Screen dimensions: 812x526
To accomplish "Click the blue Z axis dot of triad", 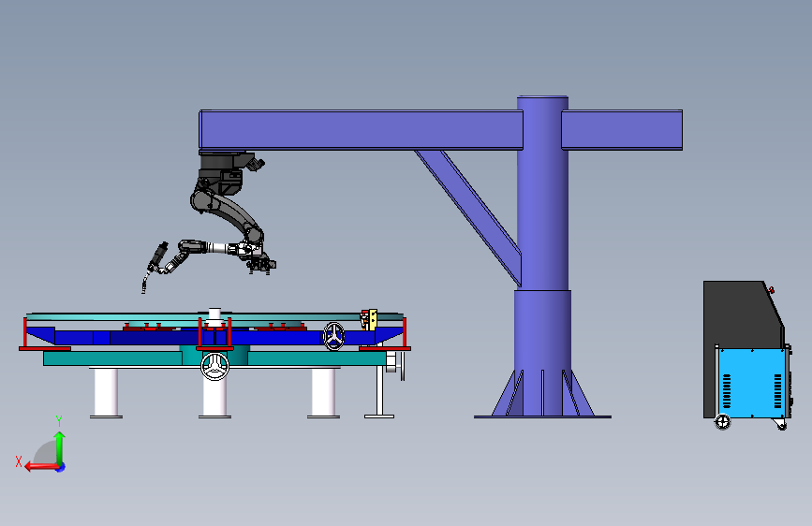I will tap(61, 467).
